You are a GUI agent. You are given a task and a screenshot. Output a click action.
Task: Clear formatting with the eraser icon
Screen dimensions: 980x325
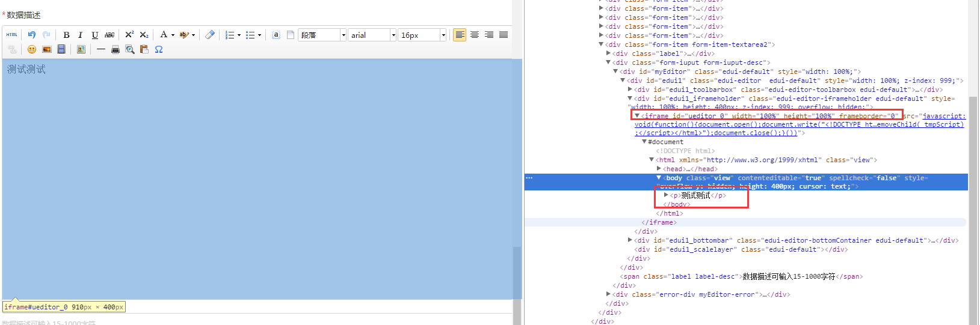(x=210, y=35)
